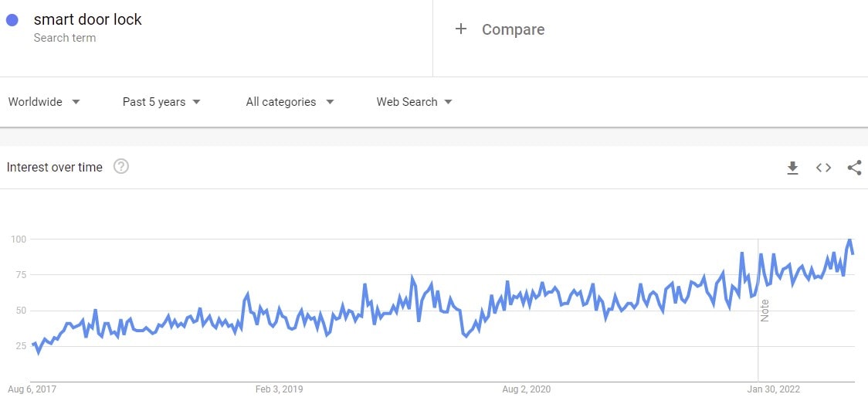This screenshot has width=868, height=411.
Task: Click the Interest over time heading
Action: pyautogui.click(x=55, y=167)
